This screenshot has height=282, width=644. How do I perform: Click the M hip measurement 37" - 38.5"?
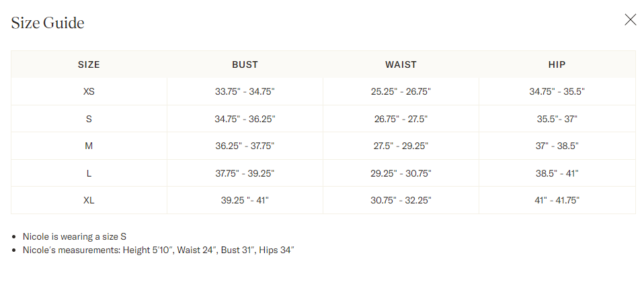point(557,146)
